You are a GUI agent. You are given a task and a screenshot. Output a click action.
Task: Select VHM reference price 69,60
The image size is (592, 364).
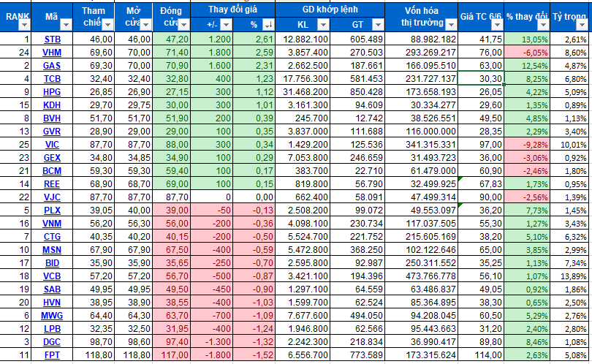click(94, 53)
